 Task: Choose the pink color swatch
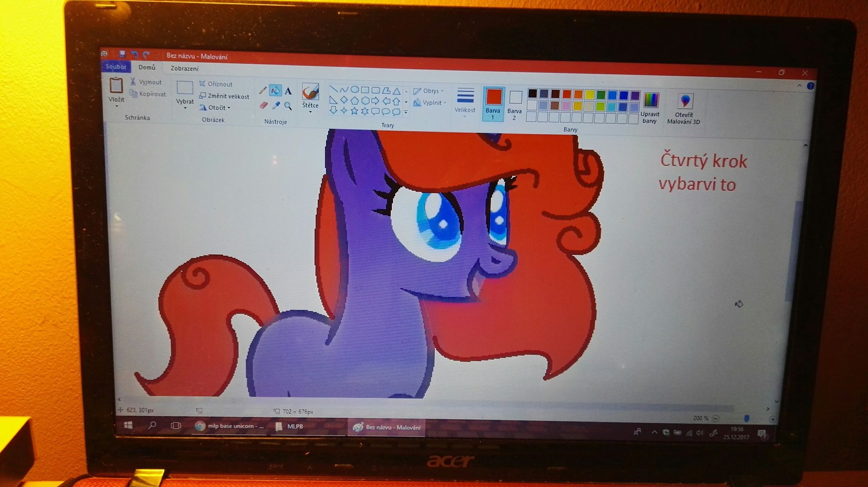(566, 106)
